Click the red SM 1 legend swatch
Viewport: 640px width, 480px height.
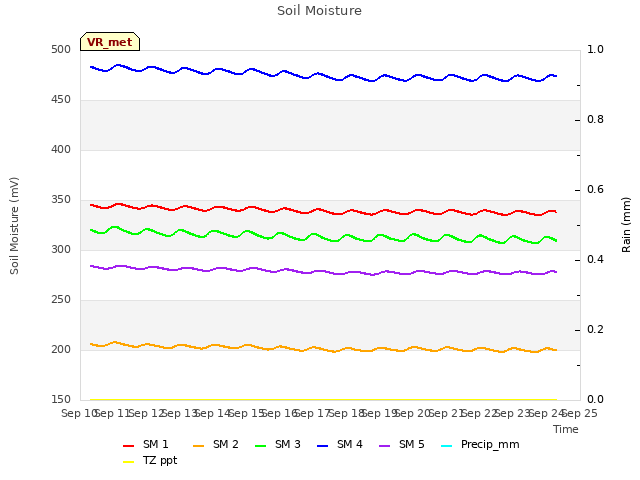(x=129, y=446)
